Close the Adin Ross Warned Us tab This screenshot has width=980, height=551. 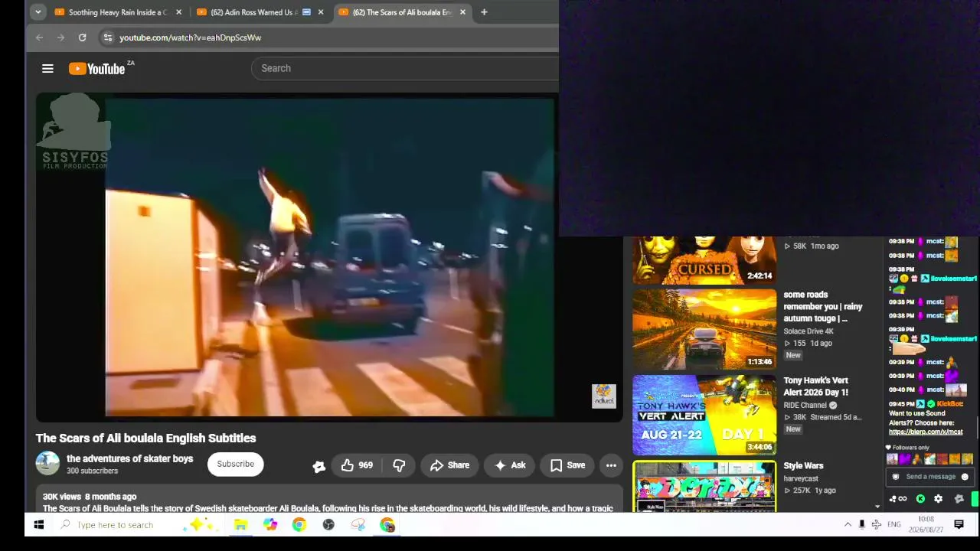click(x=321, y=12)
